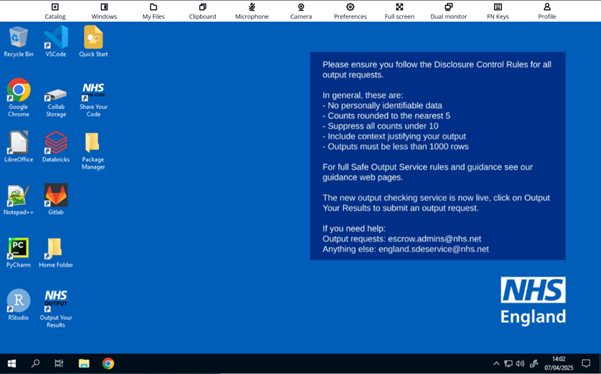
Task: Open taskbar search magnifier
Action: pyautogui.click(x=35, y=363)
